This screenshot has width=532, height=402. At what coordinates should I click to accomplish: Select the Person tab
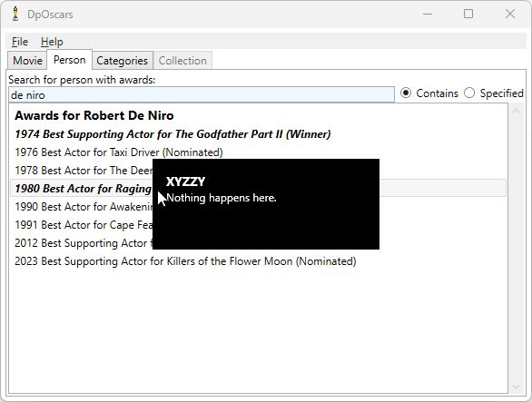(x=70, y=60)
